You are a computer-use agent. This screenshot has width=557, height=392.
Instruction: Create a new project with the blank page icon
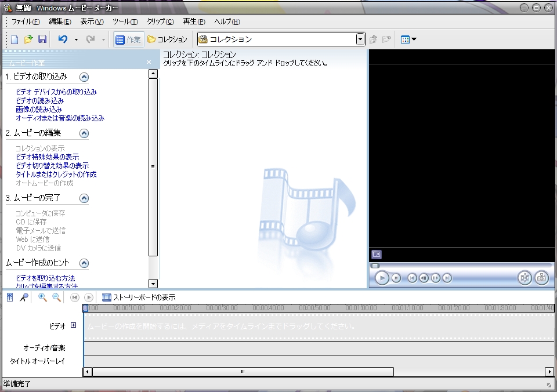[x=14, y=39]
